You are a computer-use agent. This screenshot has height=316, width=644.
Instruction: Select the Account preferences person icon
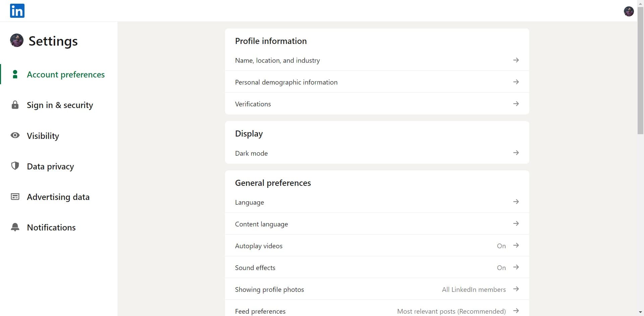15,74
